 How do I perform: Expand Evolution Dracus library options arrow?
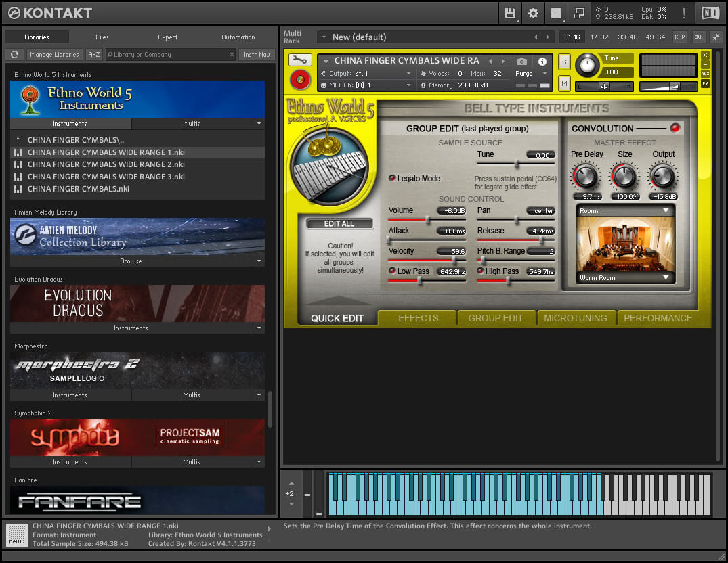coord(259,328)
